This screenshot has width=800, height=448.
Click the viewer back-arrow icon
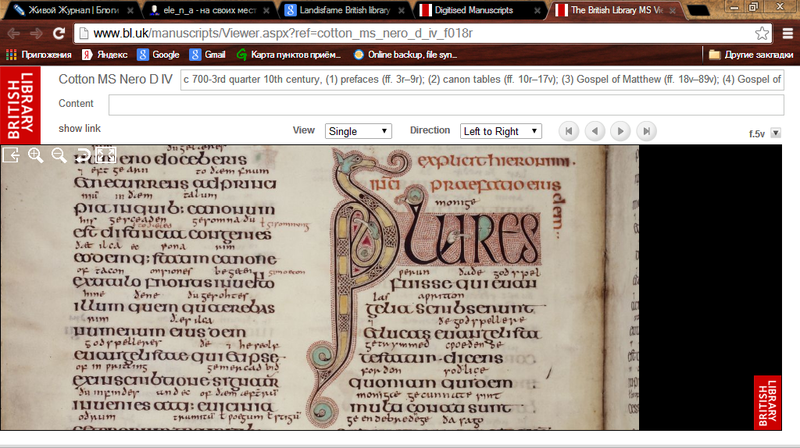pos(11,155)
